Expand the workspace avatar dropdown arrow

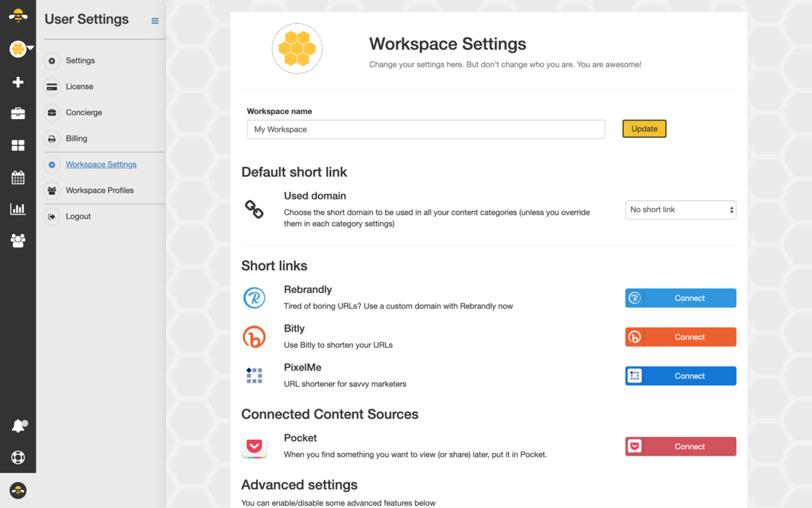(31, 48)
